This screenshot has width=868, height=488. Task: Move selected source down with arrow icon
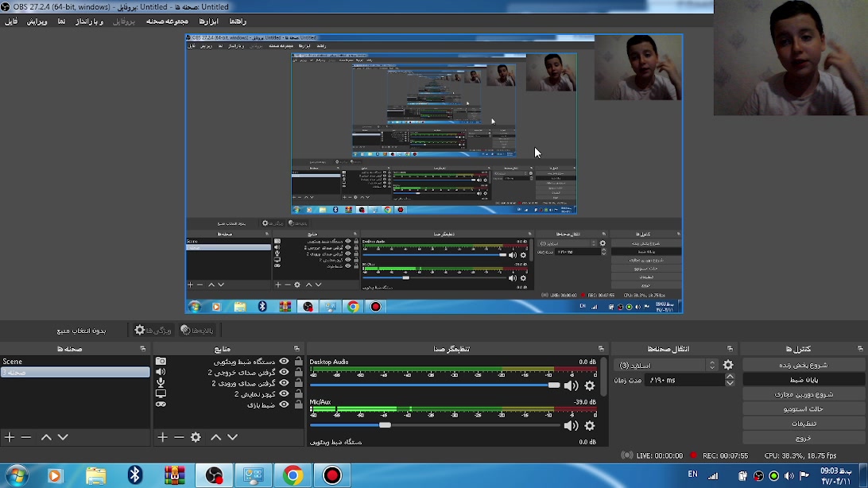point(232,437)
